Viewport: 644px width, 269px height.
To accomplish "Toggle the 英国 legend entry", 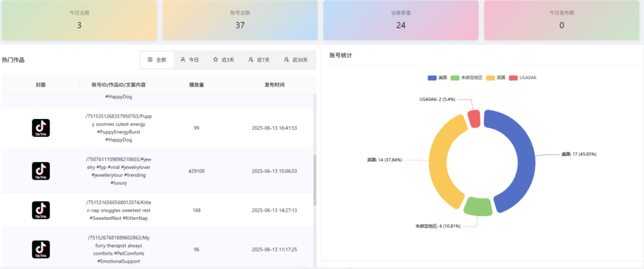I will click(496, 77).
